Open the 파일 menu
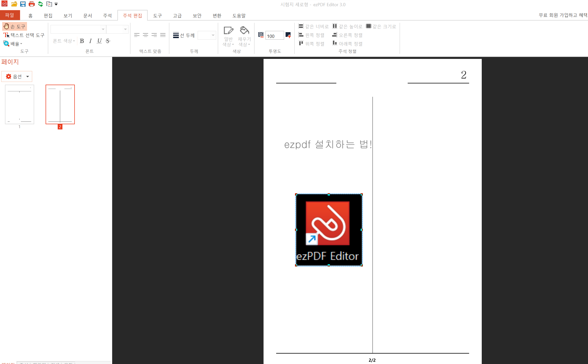This screenshot has width=588, height=364. (10, 15)
